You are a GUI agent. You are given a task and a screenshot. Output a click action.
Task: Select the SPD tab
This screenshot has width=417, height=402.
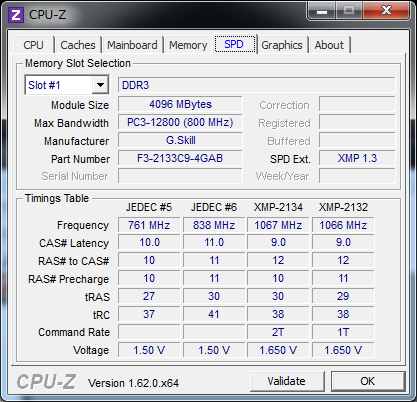(x=234, y=44)
